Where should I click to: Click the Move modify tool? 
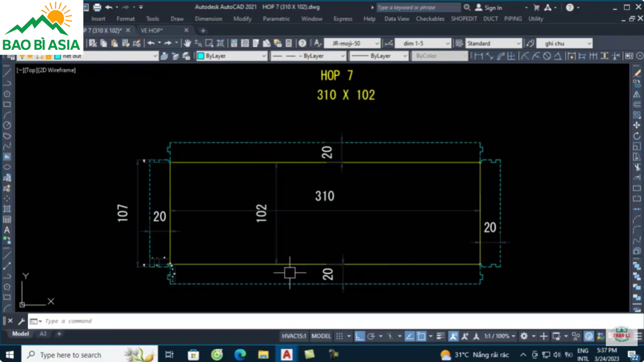(x=637, y=125)
